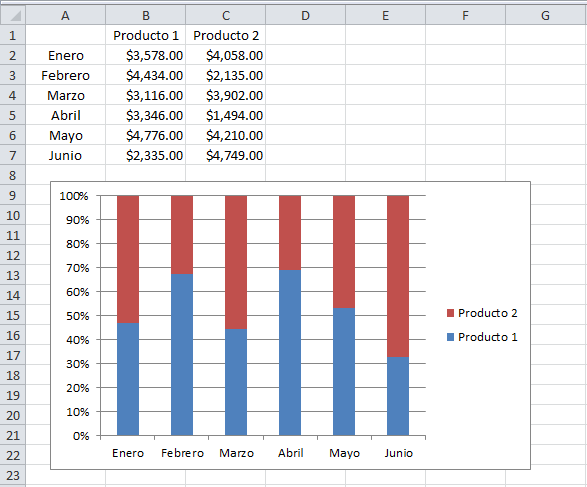Click the Febrero category axis label
The height and width of the screenshot is (487, 587).
coord(182,453)
